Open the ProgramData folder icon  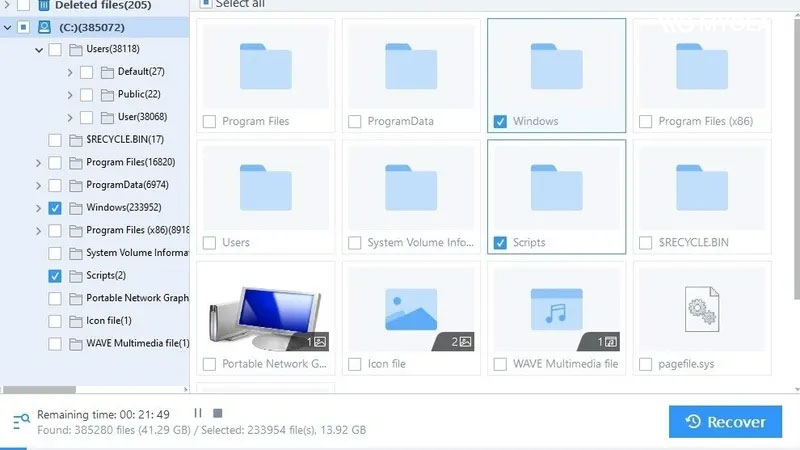coord(411,66)
